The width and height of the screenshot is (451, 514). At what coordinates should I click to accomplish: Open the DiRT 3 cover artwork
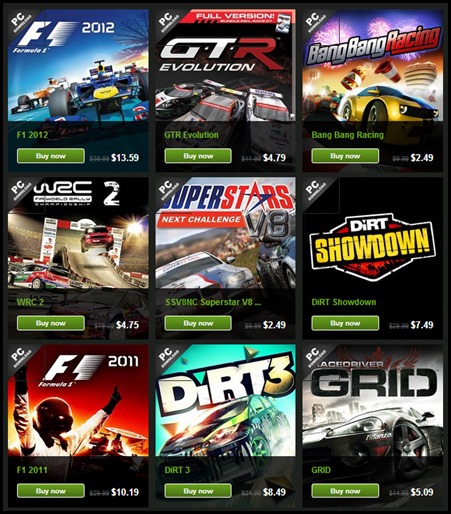(225, 400)
